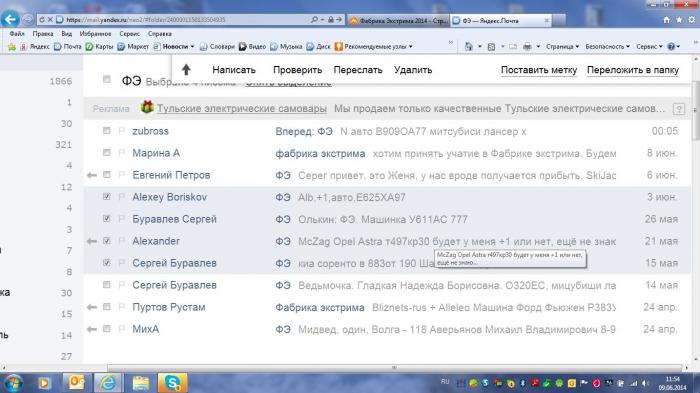Viewport: 700px width, 393px height.
Task: Click the Print icon in the command bar
Action: [x=527, y=46]
